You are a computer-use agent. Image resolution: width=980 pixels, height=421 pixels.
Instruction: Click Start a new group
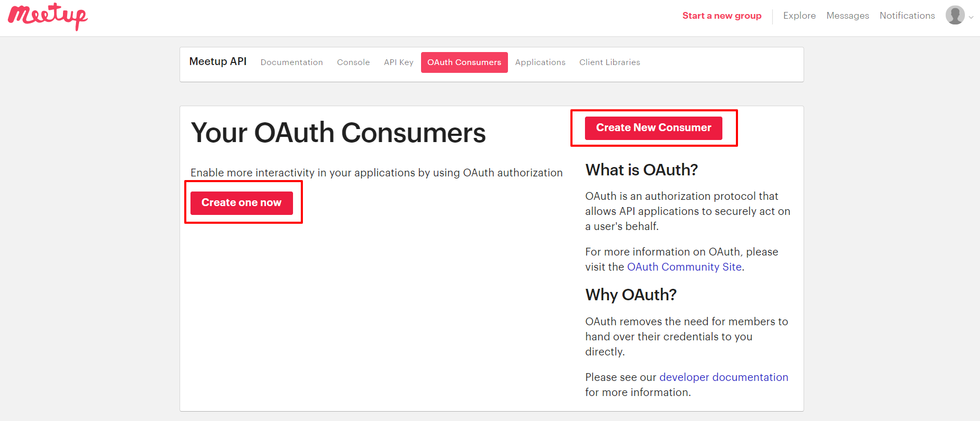(722, 16)
